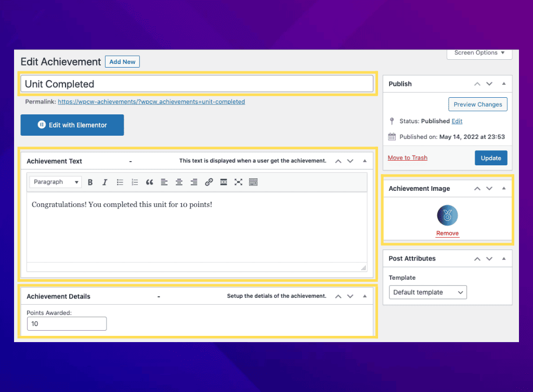Viewport: 533px width, 392px height.
Task: Click the calendar icon beside Published on
Action: coord(392,137)
